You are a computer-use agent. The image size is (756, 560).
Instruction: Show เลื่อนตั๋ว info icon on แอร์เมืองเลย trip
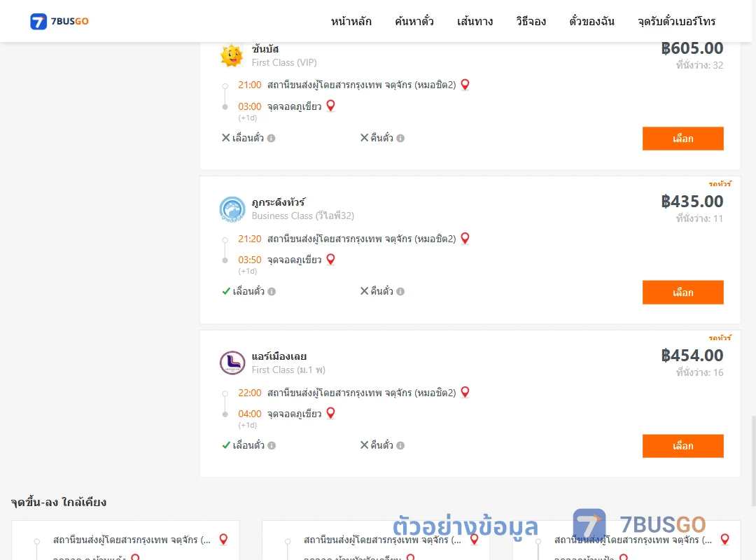[x=272, y=446]
